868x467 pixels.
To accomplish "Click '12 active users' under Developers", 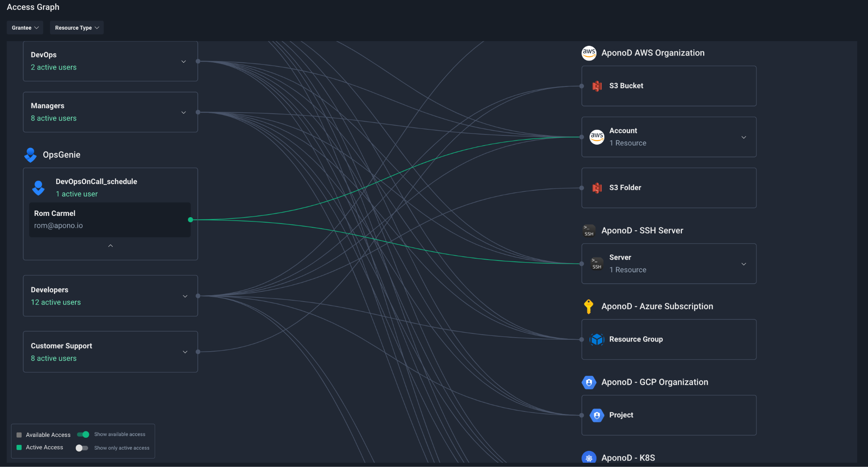I will click(x=56, y=302).
